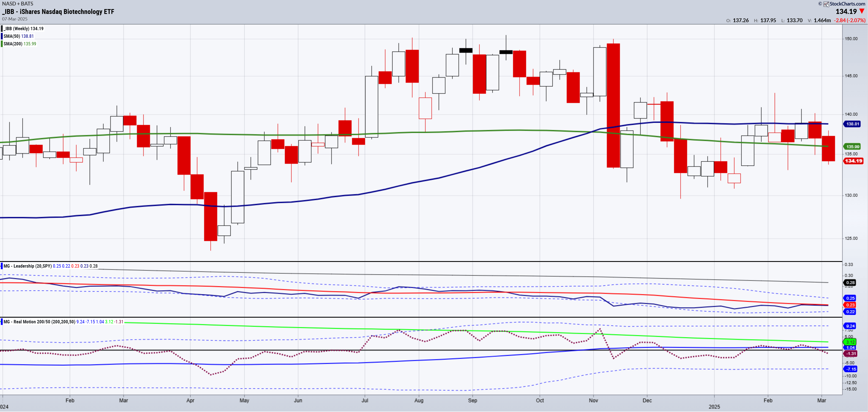Image resolution: width=868 pixels, height=412 pixels.
Task: Click the Volume value 1.464m
Action: click(822, 20)
